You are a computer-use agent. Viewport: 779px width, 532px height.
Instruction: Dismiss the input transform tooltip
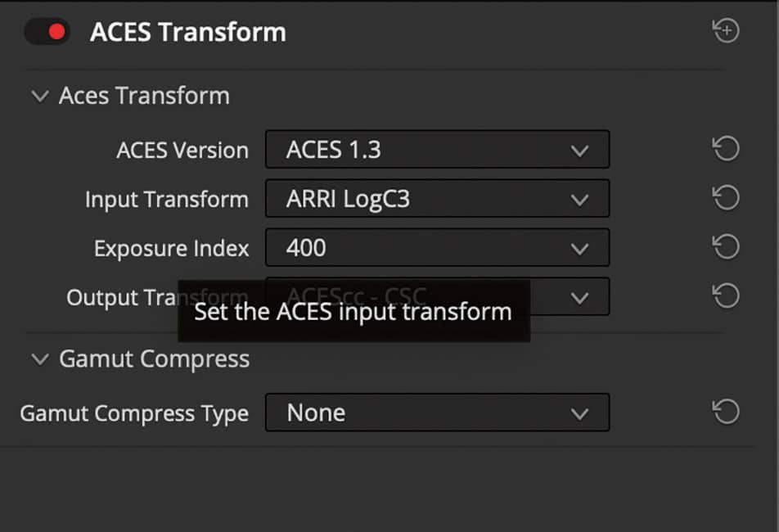pyautogui.click(x=354, y=312)
